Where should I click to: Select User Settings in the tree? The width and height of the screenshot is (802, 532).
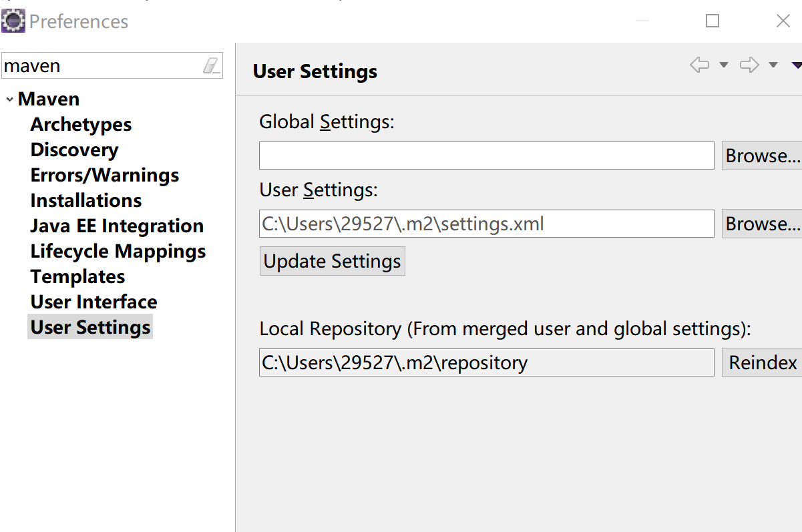(90, 327)
